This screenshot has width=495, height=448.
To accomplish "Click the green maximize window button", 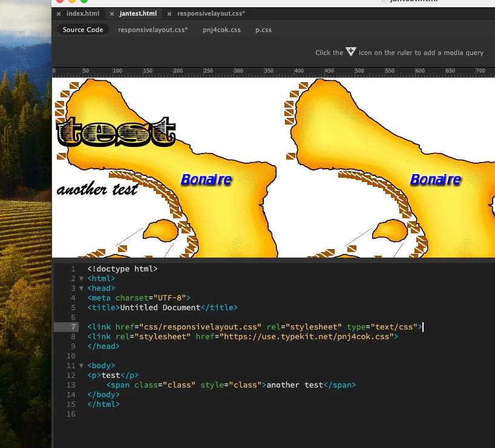I will [84, 1].
